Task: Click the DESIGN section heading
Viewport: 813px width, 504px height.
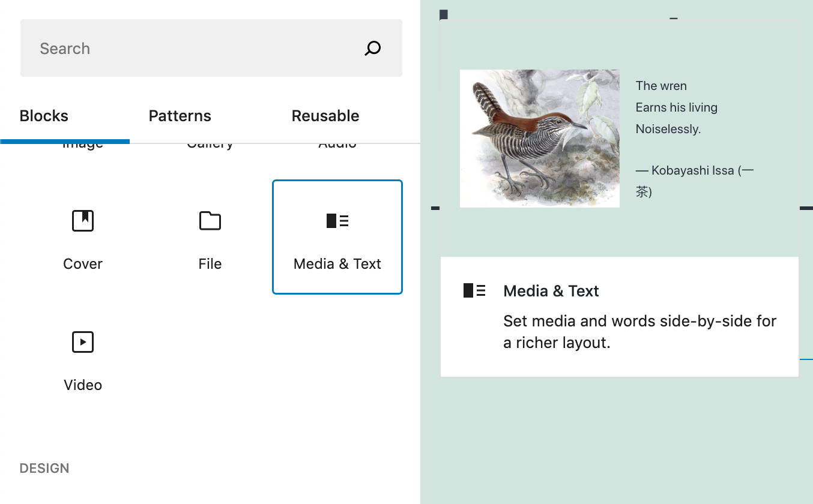Action: pyautogui.click(x=44, y=468)
